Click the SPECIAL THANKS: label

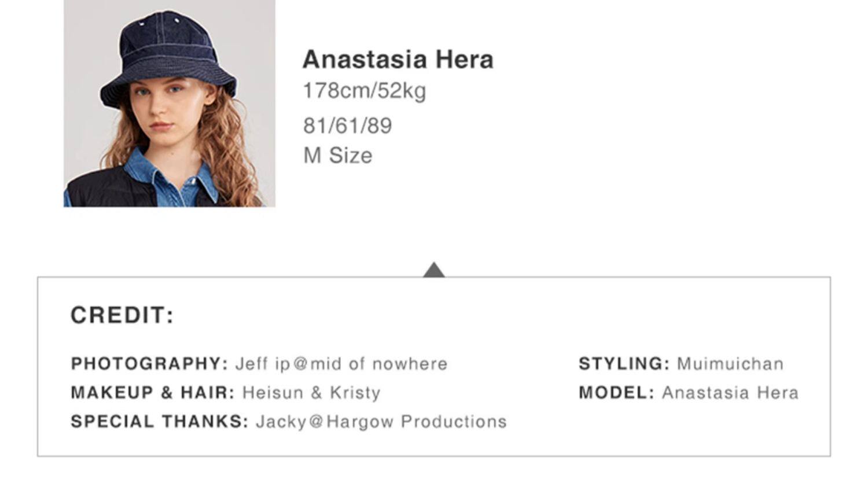click(160, 422)
